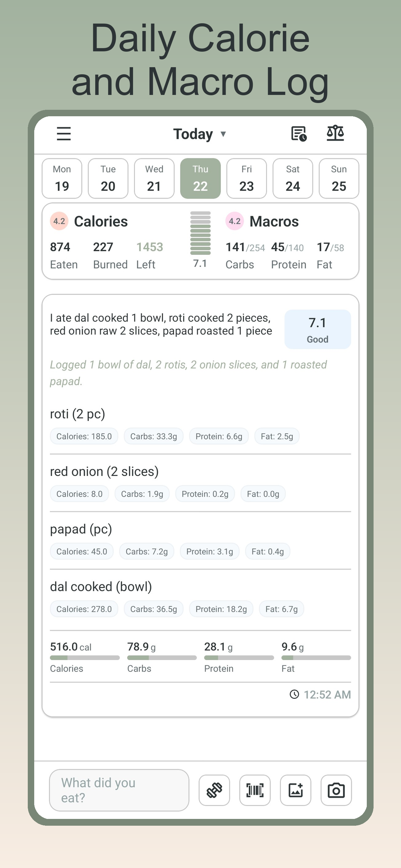Image resolution: width=401 pixels, height=868 pixels.
Task: Open the barcode scanner
Action: tap(254, 790)
